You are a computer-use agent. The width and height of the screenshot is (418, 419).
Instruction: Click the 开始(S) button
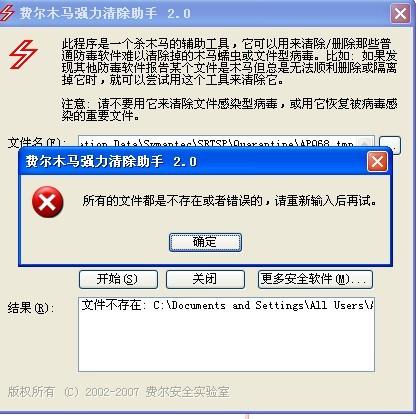click(118, 279)
